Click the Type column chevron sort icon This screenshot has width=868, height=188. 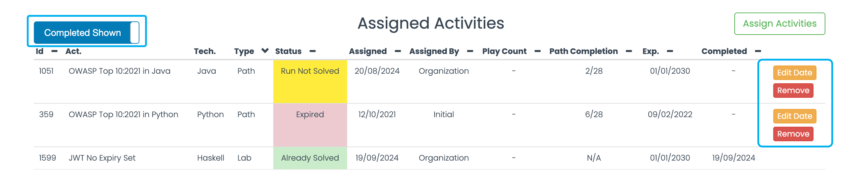[x=265, y=51]
